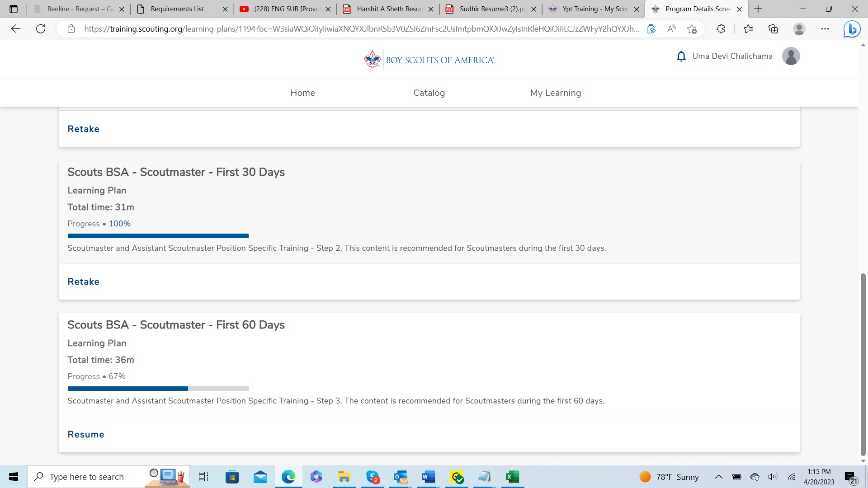Click the 100% progress bar
868x488 pixels.
pos(158,236)
